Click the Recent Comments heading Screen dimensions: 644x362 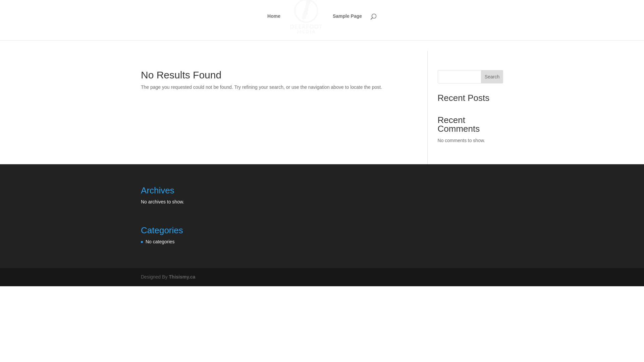459,124
